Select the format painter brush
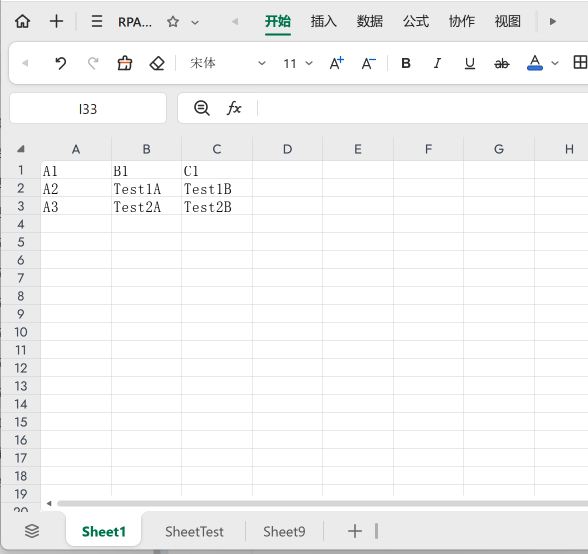Viewport: 588px width, 554px height. [x=125, y=63]
